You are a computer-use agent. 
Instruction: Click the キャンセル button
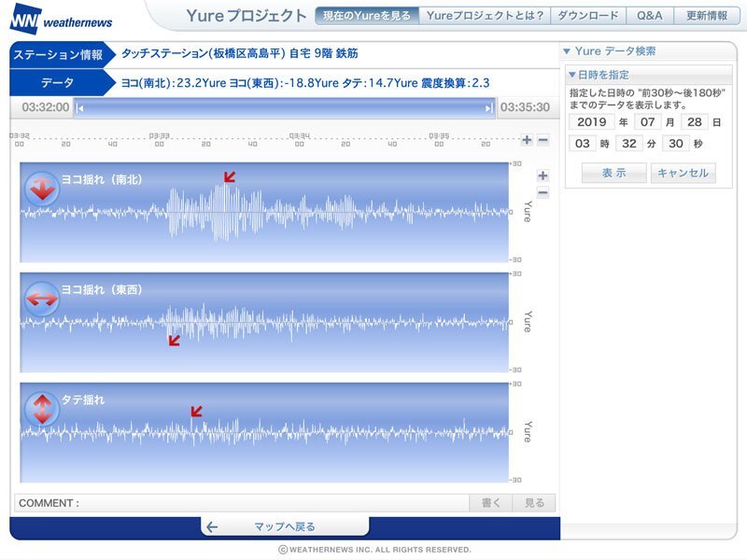point(684,173)
